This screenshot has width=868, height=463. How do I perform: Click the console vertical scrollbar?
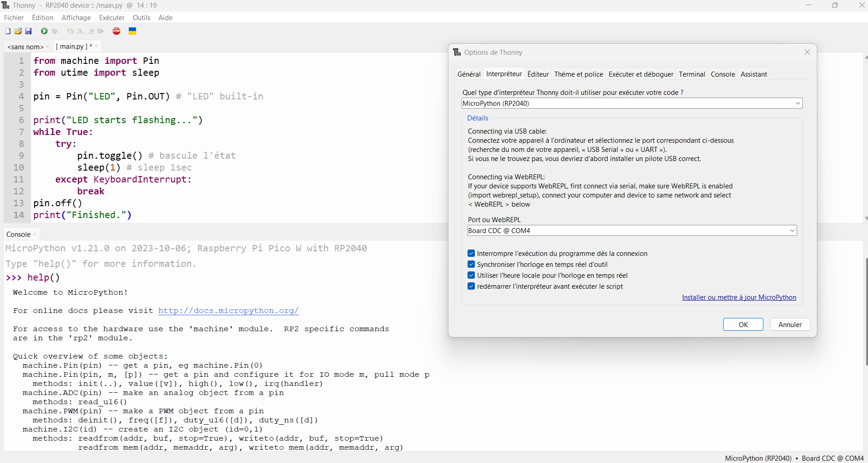click(x=866, y=311)
